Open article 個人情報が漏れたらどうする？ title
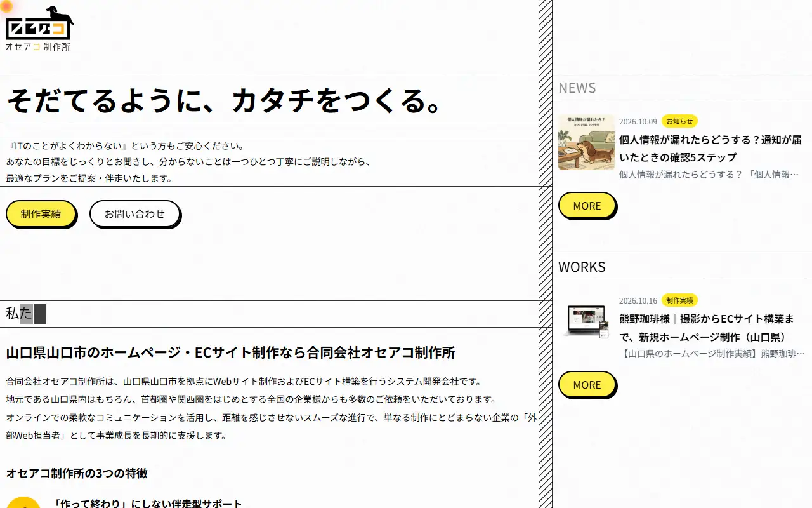812x508 pixels. (x=710, y=149)
